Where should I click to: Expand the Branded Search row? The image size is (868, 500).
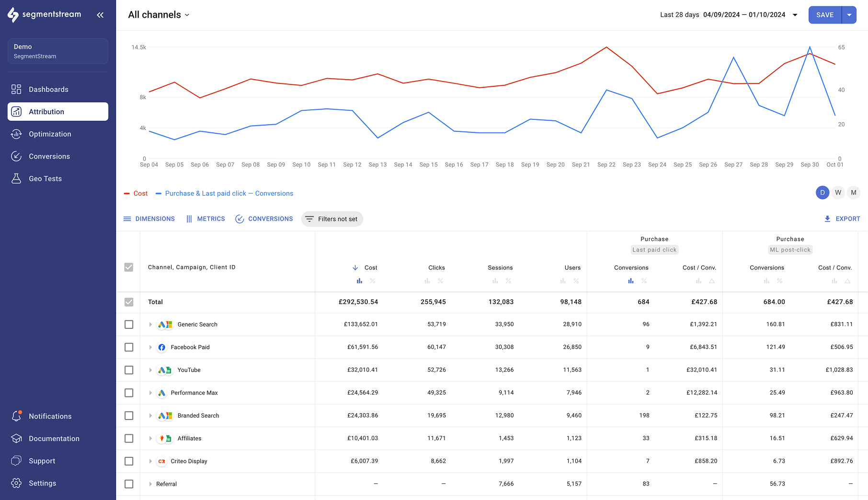[150, 416]
